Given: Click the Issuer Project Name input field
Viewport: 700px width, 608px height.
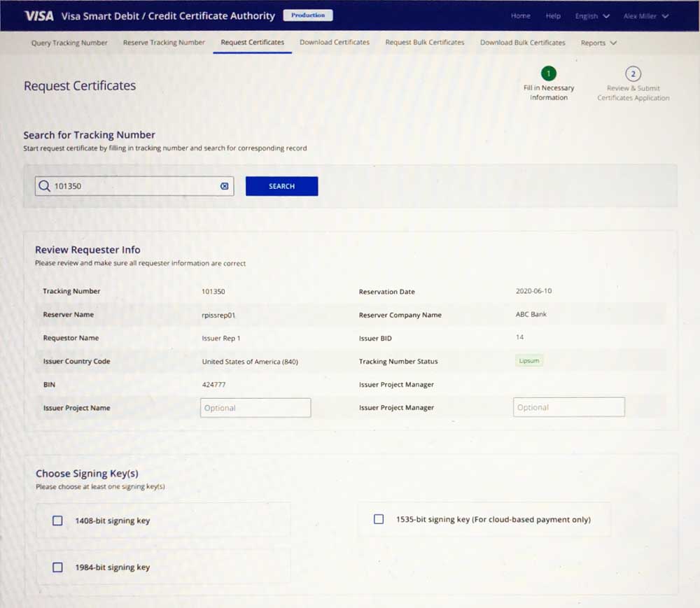Looking at the screenshot, I should coord(255,408).
